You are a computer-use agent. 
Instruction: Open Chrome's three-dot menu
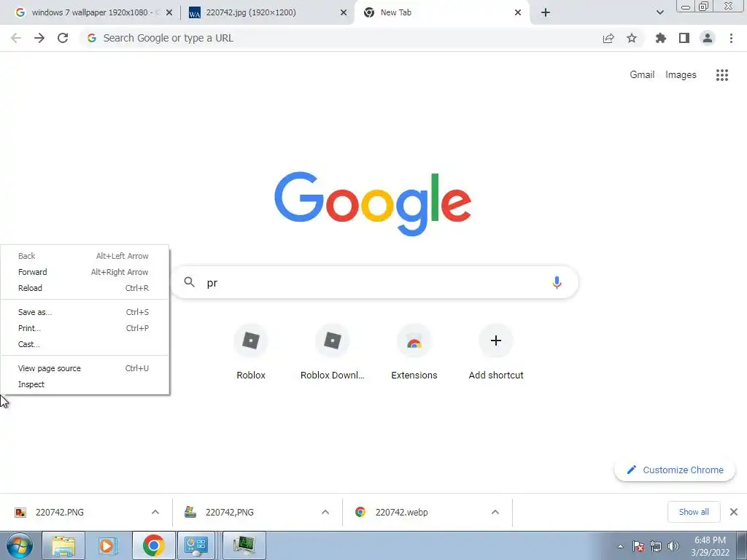pyautogui.click(x=731, y=38)
